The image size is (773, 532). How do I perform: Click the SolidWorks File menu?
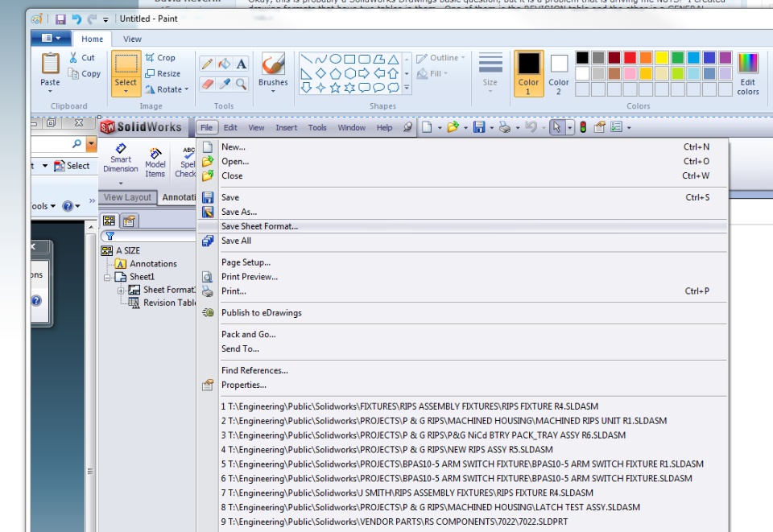(x=207, y=128)
